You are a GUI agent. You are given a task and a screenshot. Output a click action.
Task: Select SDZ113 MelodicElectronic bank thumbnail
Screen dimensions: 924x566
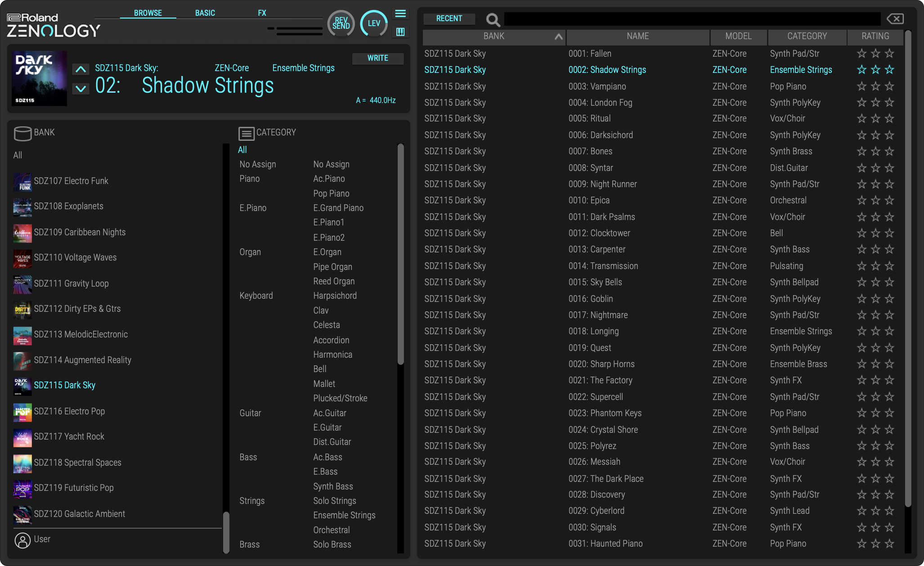coord(22,335)
